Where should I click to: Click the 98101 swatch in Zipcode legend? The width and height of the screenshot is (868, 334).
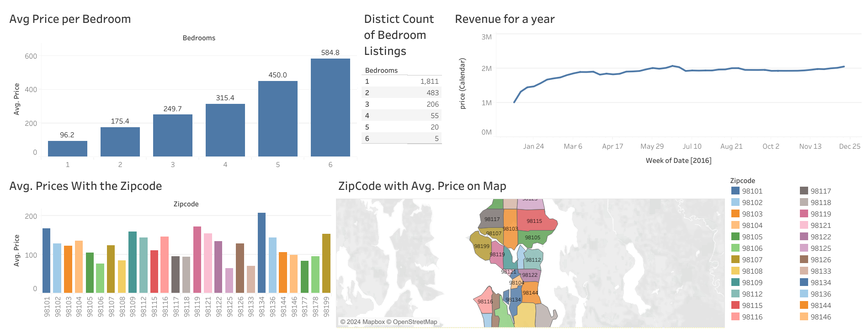pos(735,191)
